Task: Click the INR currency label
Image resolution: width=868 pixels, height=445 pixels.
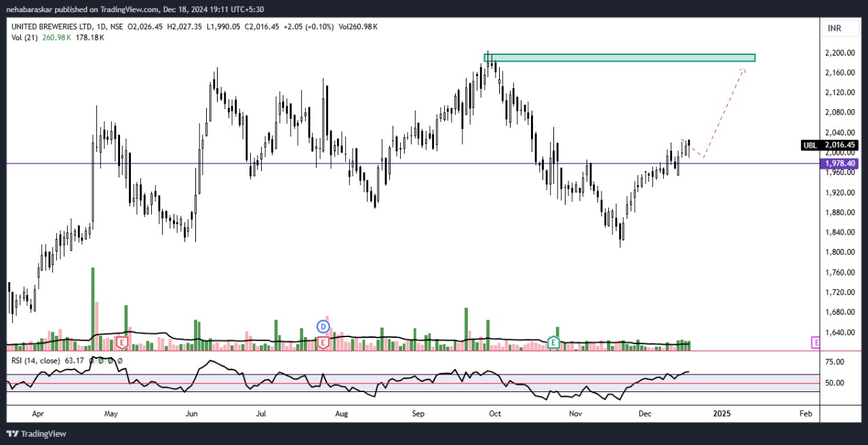Action: (834, 28)
